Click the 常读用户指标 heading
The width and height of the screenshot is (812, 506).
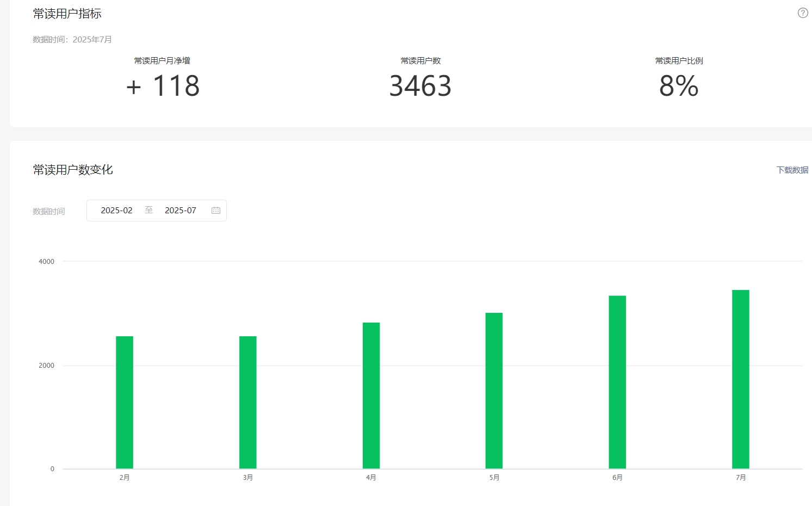67,14
